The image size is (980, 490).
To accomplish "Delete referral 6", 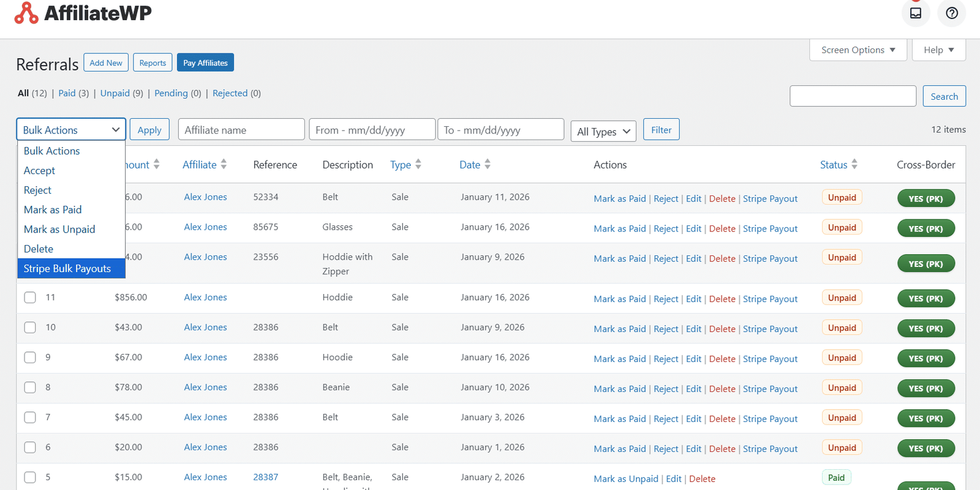I will click(x=722, y=449).
